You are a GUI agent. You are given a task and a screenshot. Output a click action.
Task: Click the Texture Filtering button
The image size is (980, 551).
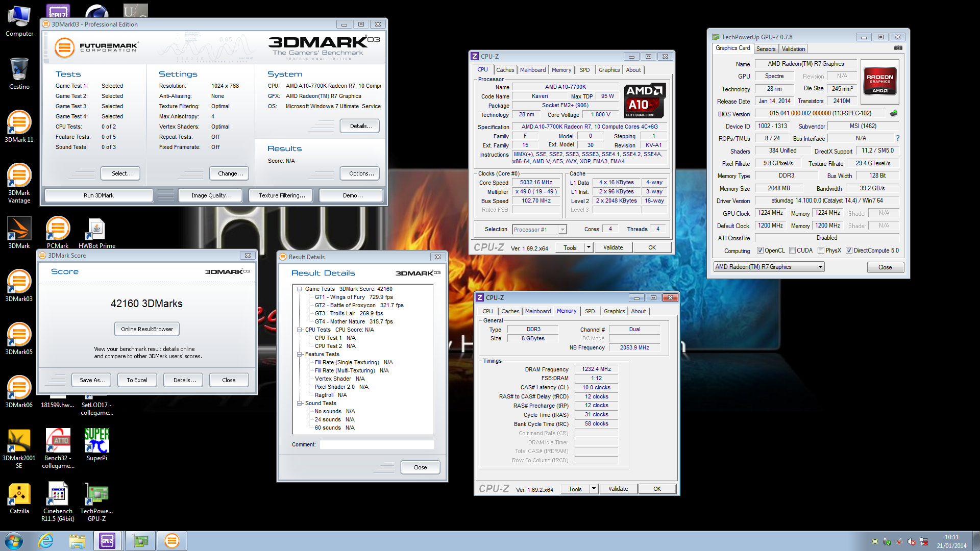(282, 195)
